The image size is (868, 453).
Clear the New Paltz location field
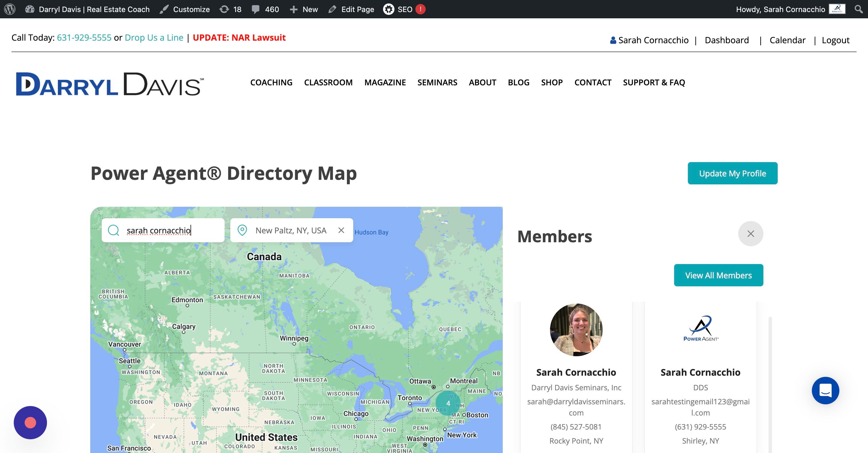tap(341, 231)
